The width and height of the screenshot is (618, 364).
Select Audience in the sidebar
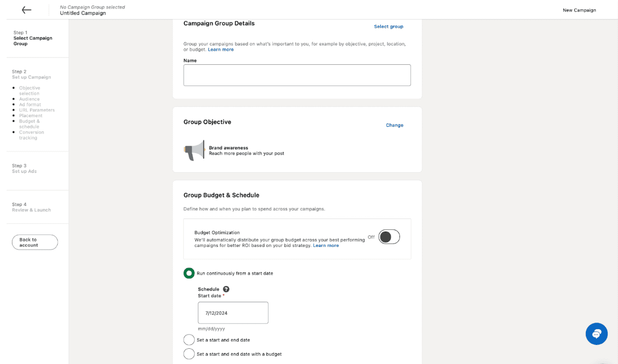29,99
